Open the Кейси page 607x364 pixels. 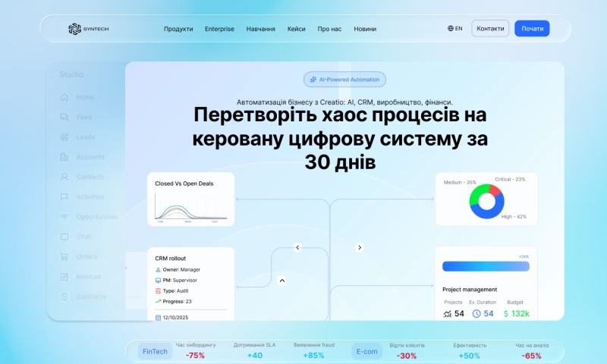click(x=296, y=29)
